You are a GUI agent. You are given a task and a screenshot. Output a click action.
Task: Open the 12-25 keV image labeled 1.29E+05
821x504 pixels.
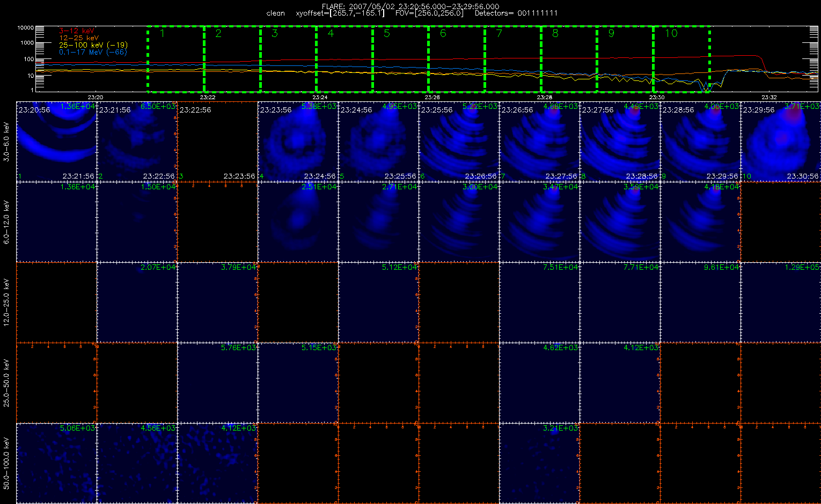[x=781, y=302]
